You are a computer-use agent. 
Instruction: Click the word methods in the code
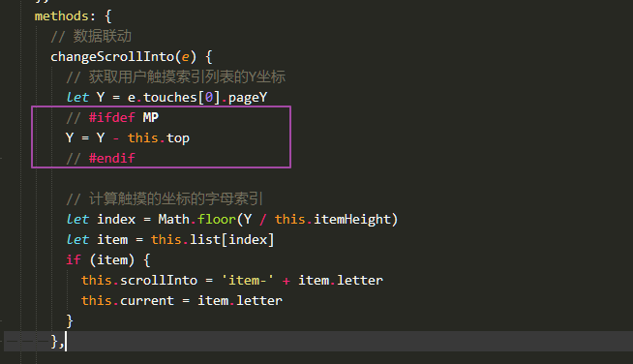tap(61, 16)
